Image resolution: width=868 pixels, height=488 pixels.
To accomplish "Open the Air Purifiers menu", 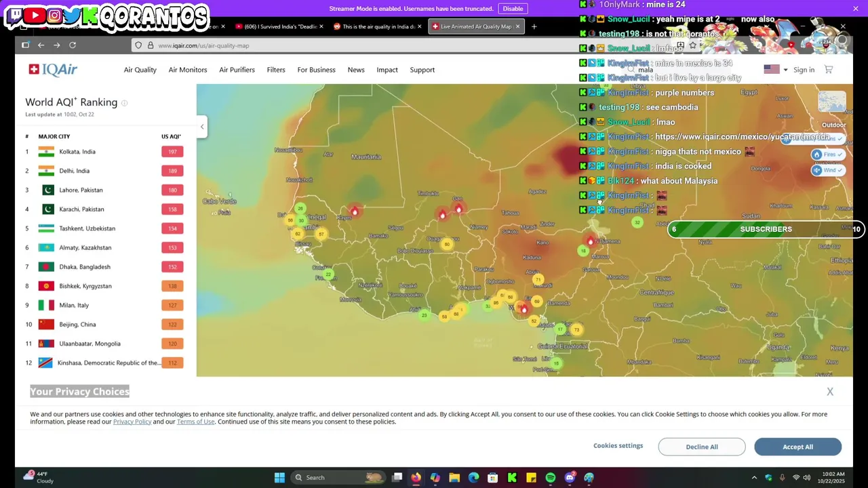I will [237, 70].
